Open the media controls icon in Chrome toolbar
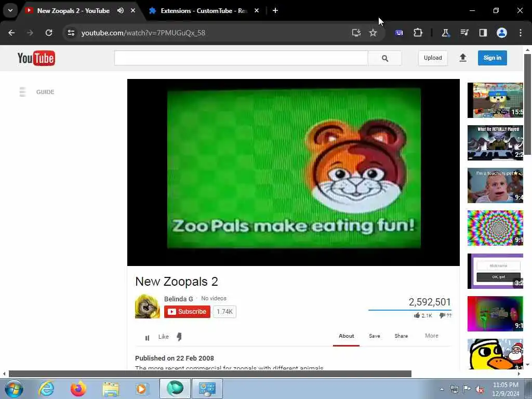This screenshot has width=532, height=399. tap(464, 33)
